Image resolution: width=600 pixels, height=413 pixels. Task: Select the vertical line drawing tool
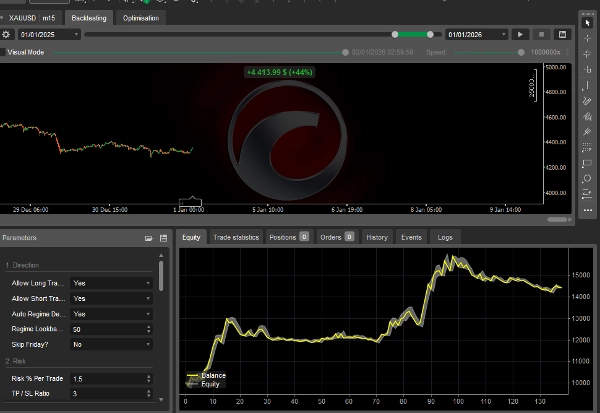587,85
